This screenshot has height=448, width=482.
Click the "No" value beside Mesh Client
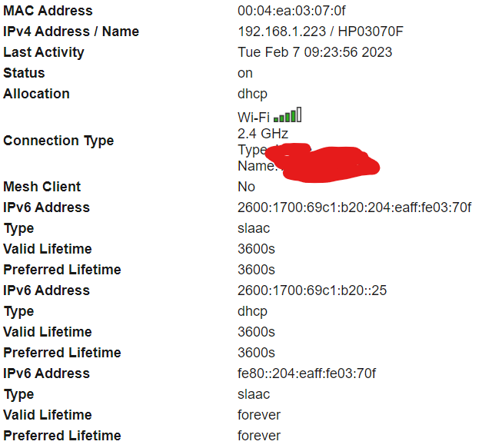[246, 187]
